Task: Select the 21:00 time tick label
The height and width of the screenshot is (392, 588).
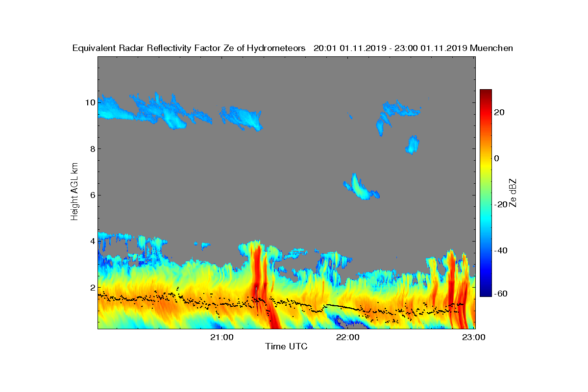Action: pyautogui.click(x=222, y=337)
